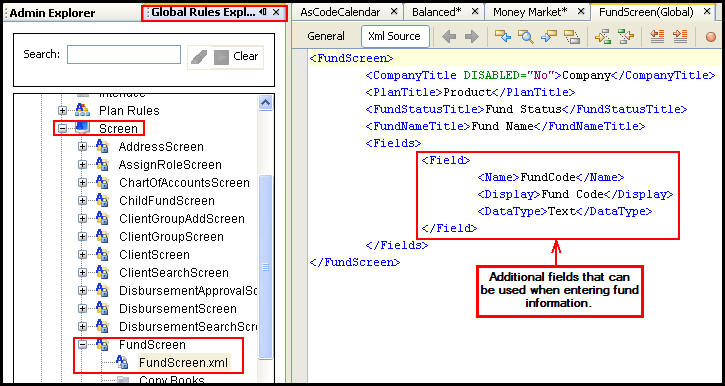Expand the AssignRoleScreen node
The image size is (725, 386).
point(82,165)
